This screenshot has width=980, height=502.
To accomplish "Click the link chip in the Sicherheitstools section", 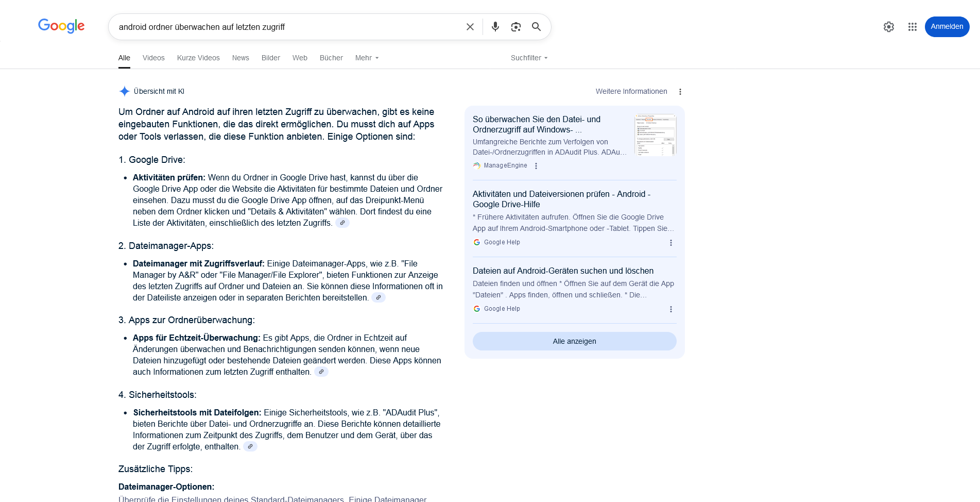I will tap(250, 446).
